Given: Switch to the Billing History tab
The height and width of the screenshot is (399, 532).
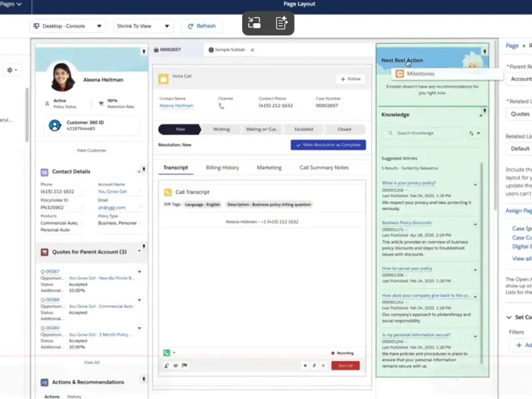Looking at the screenshot, I should 222,168.
